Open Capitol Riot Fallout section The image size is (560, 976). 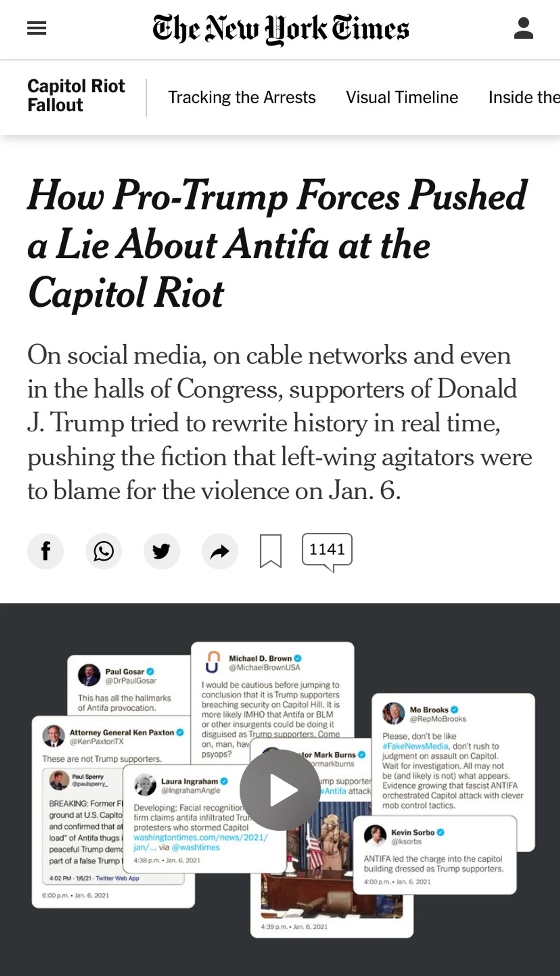tap(76, 95)
